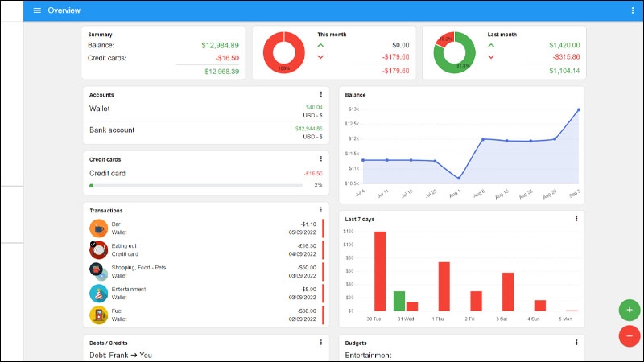Click This month income up arrow

point(320,46)
